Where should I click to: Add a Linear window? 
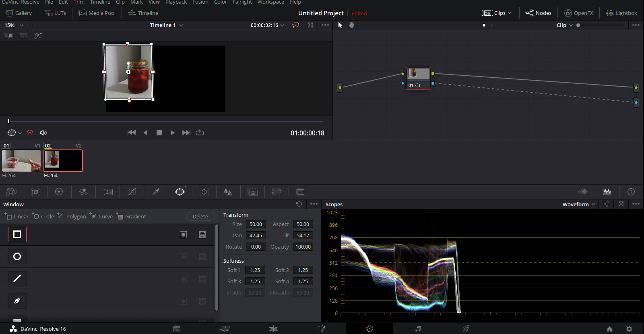pyautogui.click(x=17, y=216)
